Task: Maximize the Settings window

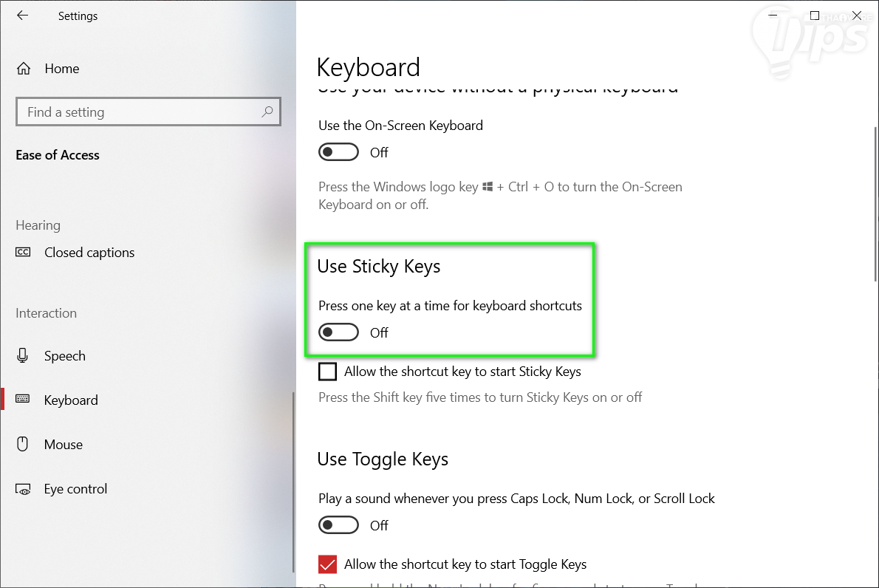Action: [815, 16]
